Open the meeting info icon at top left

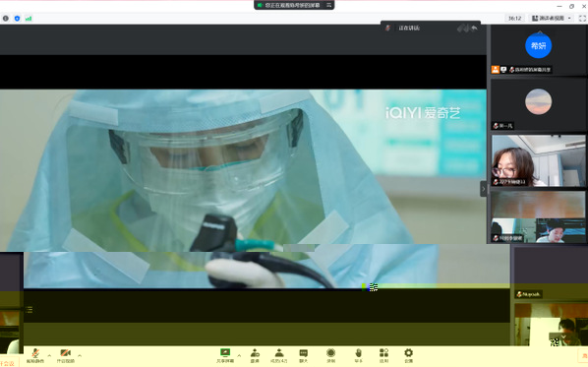click(6, 18)
